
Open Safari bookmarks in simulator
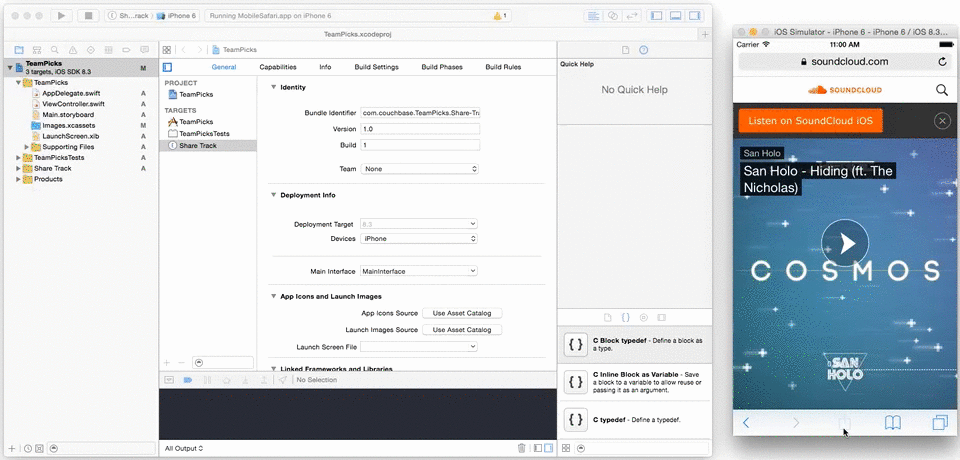[x=893, y=423]
